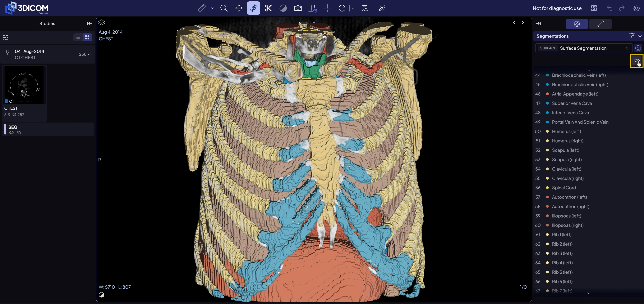The width and height of the screenshot is (644, 304).
Task: Undo the last action
Action: tap(609, 8)
